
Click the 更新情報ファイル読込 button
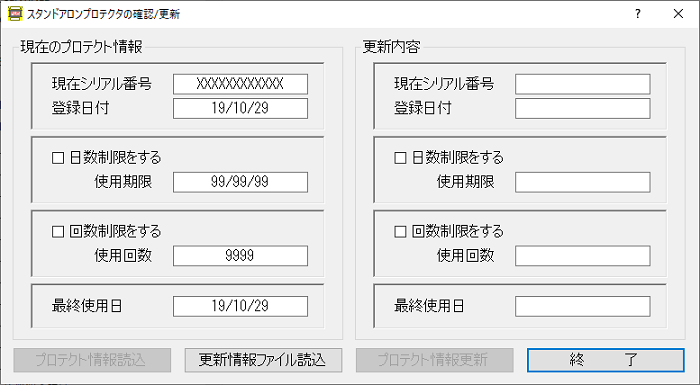[x=263, y=360]
